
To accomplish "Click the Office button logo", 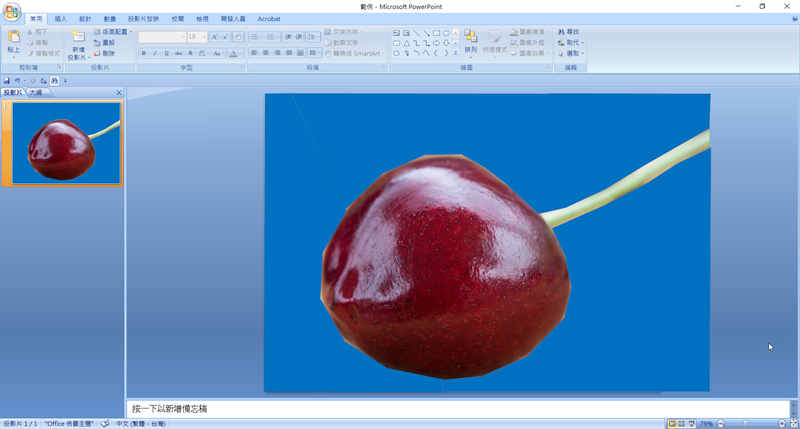I will pyautogui.click(x=11, y=9).
